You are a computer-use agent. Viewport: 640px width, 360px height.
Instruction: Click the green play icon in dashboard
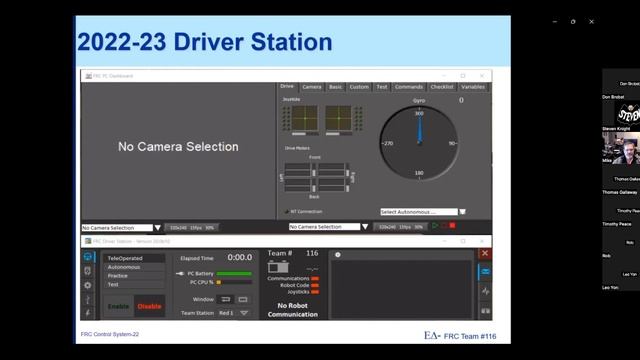(436, 225)
